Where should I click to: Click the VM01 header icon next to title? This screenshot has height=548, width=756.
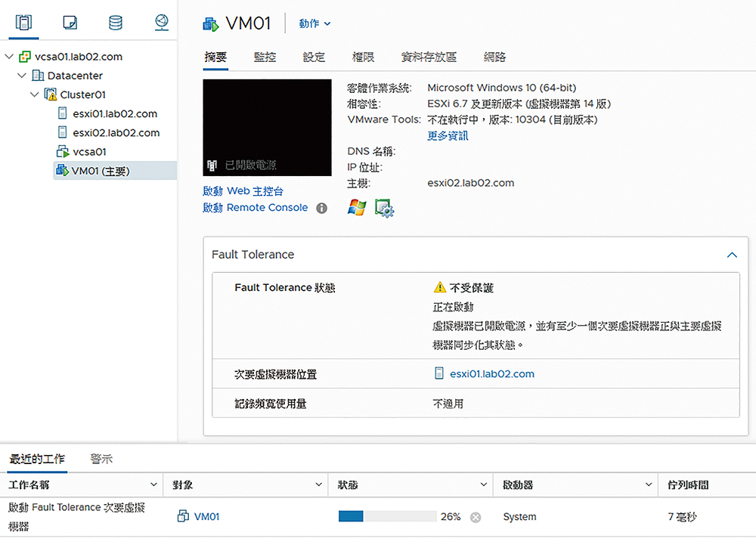(211, 24)
